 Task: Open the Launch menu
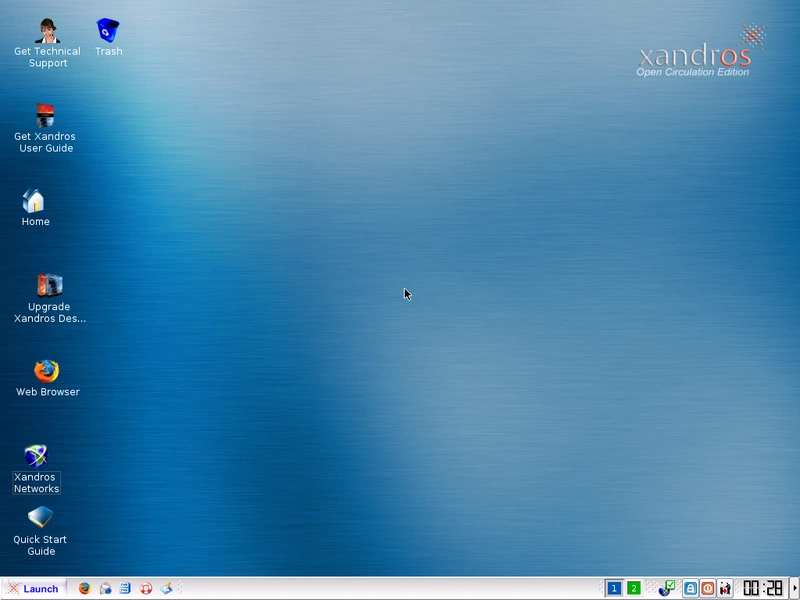(x=33, y=589)
